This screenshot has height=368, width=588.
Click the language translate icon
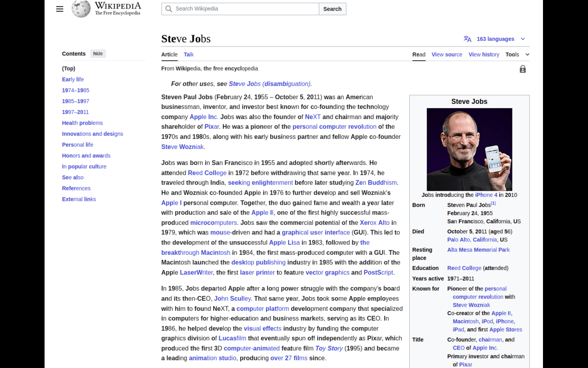[467, 39]
